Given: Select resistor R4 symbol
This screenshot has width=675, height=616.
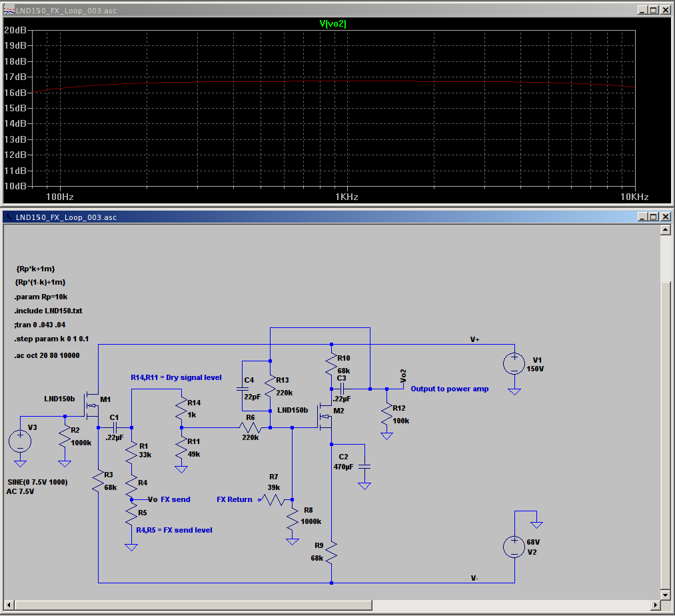Looking at the screenshot, I should (131, 487).
